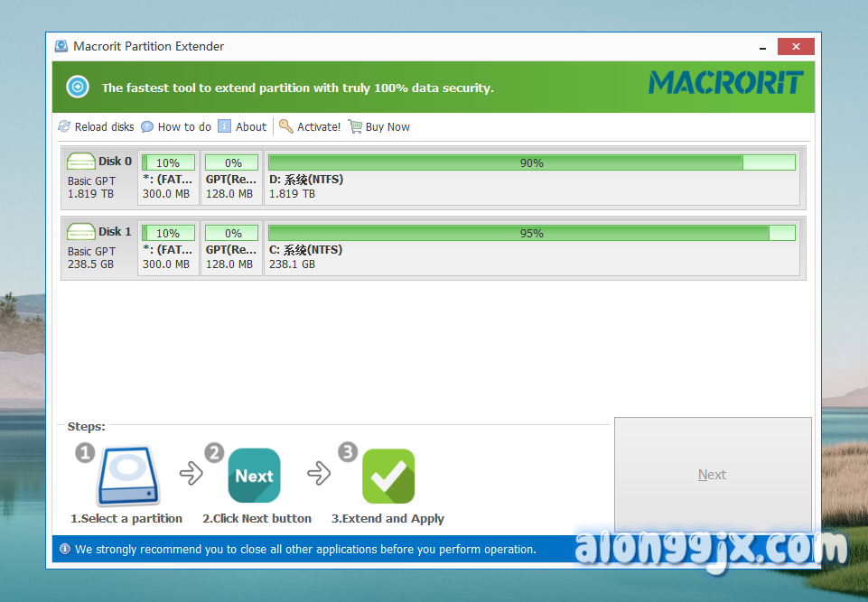Click the green checkmark Extend and Apply icon
The height and width of the screenshot is (602, 868).
point(388,476)
